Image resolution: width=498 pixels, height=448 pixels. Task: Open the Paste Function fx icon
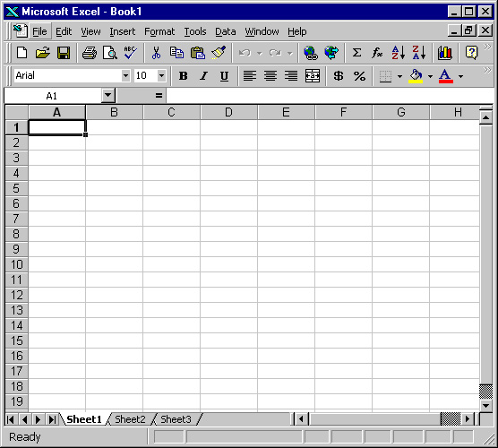[377, 53]
